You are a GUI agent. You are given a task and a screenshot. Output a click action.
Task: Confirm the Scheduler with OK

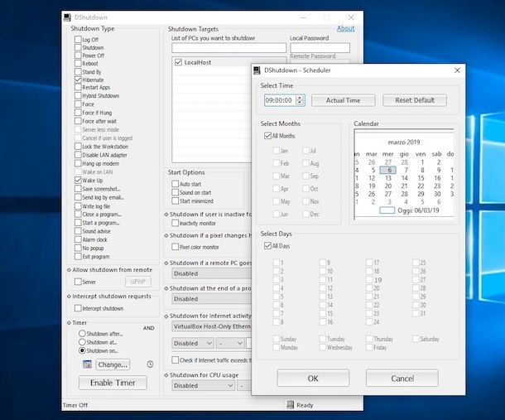tap(313, 378)
